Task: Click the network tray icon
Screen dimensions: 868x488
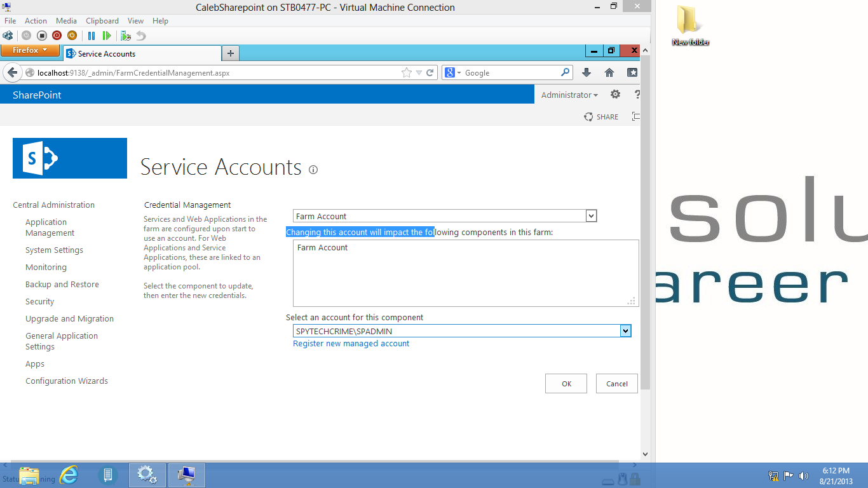Action: pyautogui.click(x=773, y=475)
